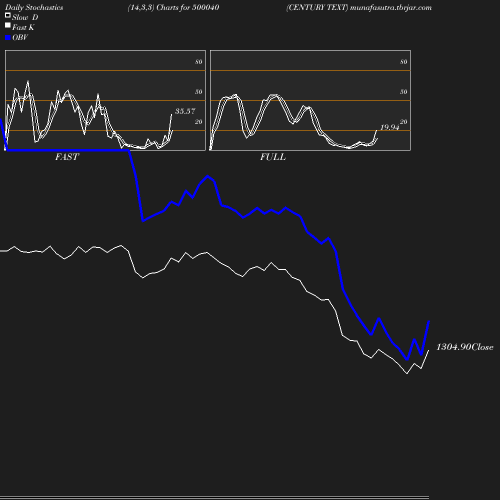
Task: Click the '1304.90Close' price label
Action: [x=465, y=347]
